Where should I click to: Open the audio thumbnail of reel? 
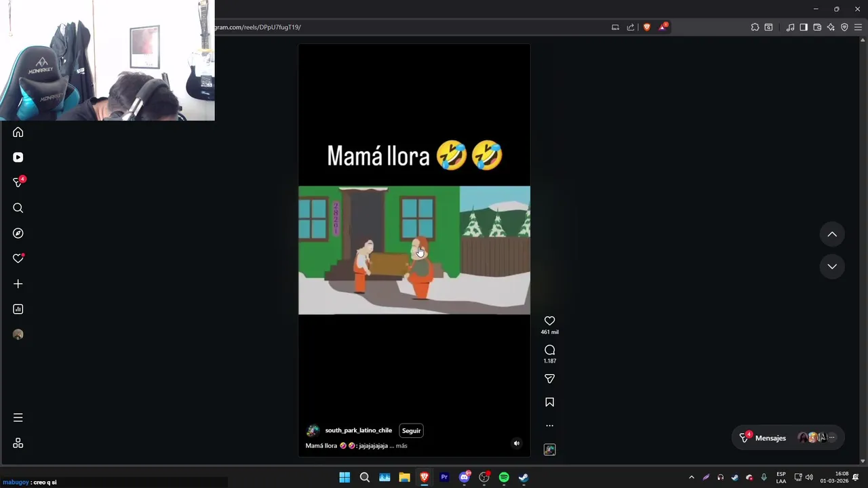pyautogui.click(x=550, y=449)
